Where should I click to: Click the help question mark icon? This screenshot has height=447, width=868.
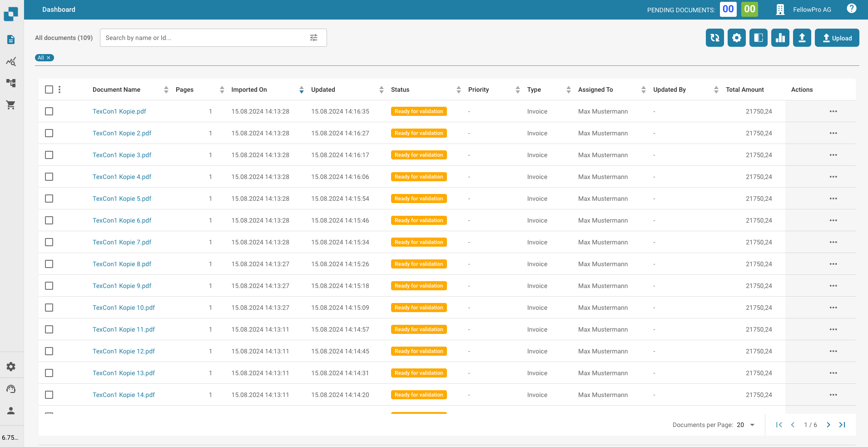click(851, 9)
